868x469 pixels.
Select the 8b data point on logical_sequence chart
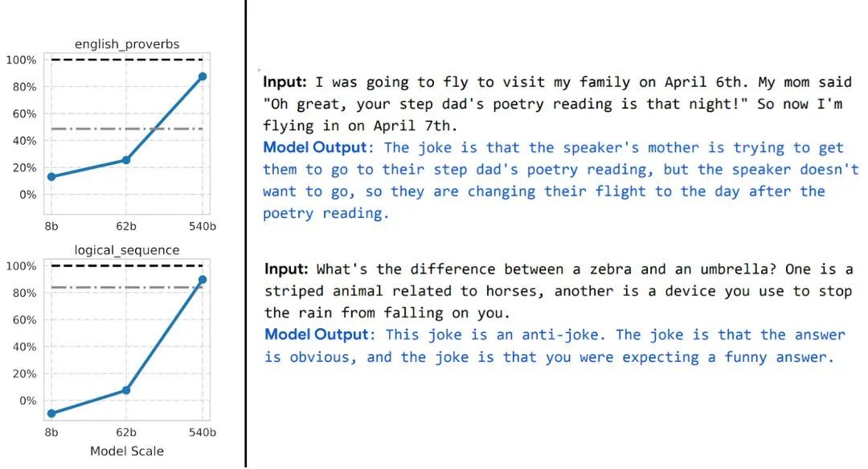click(51, 413)
